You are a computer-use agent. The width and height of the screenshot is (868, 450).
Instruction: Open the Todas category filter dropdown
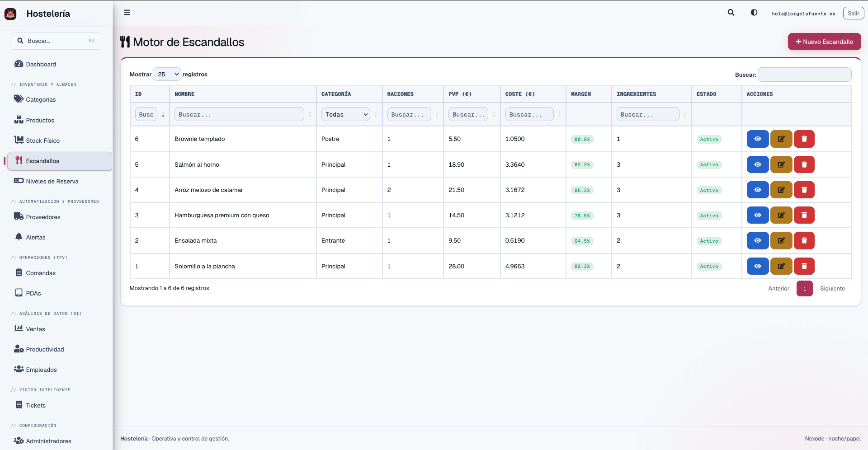pos(346,114)
